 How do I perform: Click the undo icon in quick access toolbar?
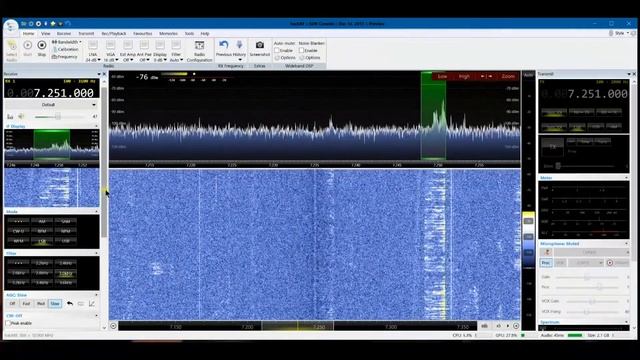coord(68,24)
